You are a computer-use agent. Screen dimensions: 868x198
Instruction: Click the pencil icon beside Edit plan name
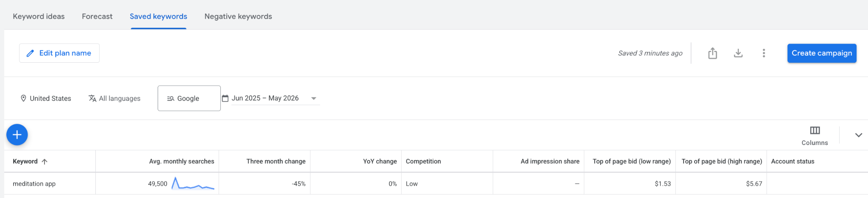30,53
